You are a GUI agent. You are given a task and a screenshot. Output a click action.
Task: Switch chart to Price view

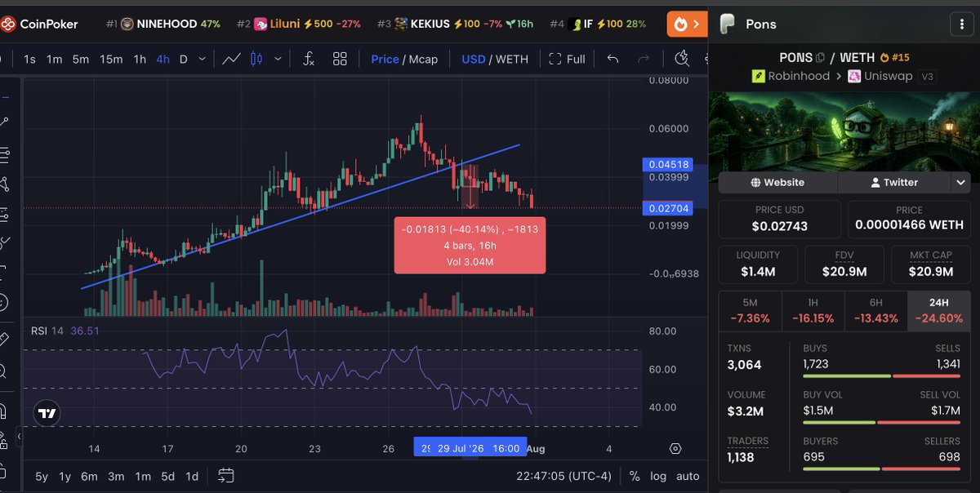385,59
